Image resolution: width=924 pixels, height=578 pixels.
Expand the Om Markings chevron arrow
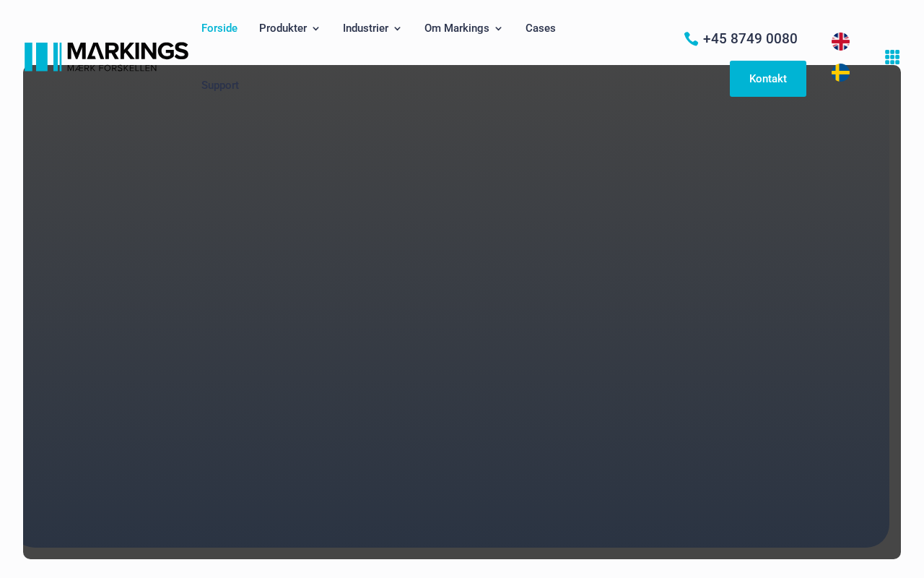point(498,29)
